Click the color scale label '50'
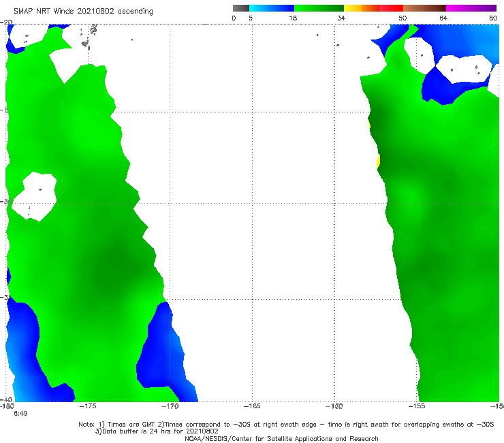Screen dimensions: 504x443 pos(403,18)
